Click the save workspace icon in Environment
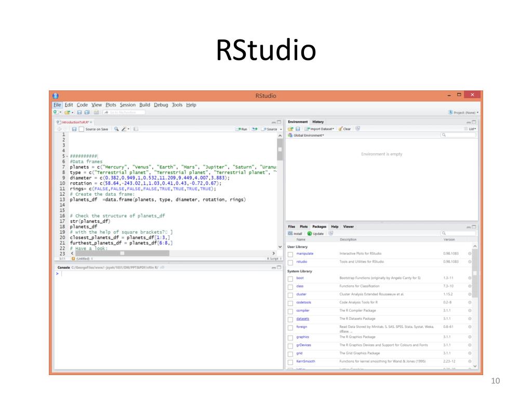 coord(298,129)
